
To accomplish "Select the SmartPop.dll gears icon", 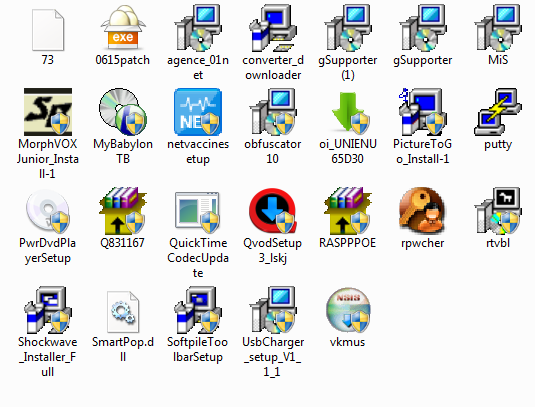I will pyautogui.click(x=123, y=312).
